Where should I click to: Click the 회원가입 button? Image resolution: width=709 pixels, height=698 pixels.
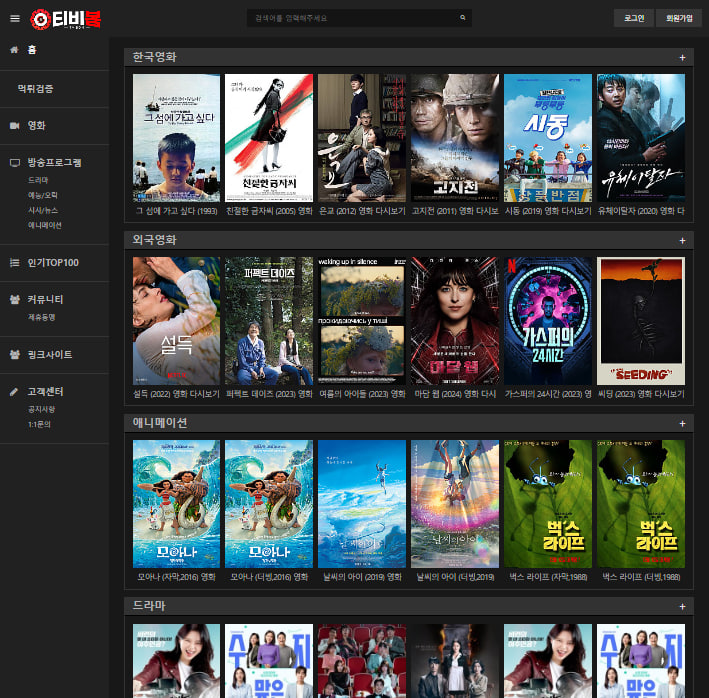coord(679,18)
